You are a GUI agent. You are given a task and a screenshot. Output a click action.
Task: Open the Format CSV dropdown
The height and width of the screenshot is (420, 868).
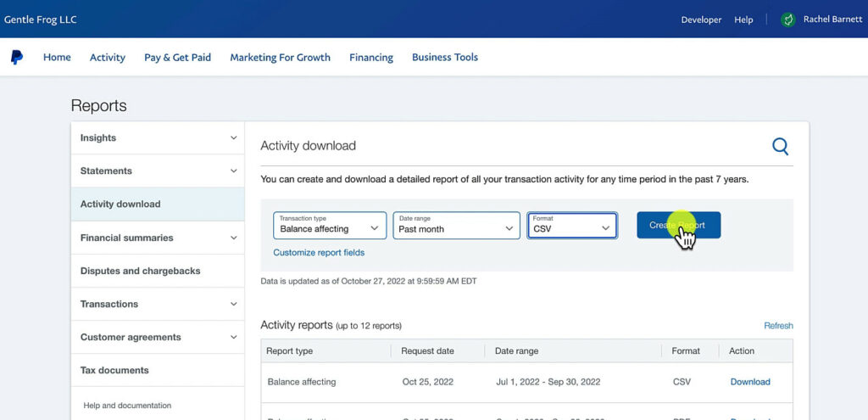click(x=572, y=225)
